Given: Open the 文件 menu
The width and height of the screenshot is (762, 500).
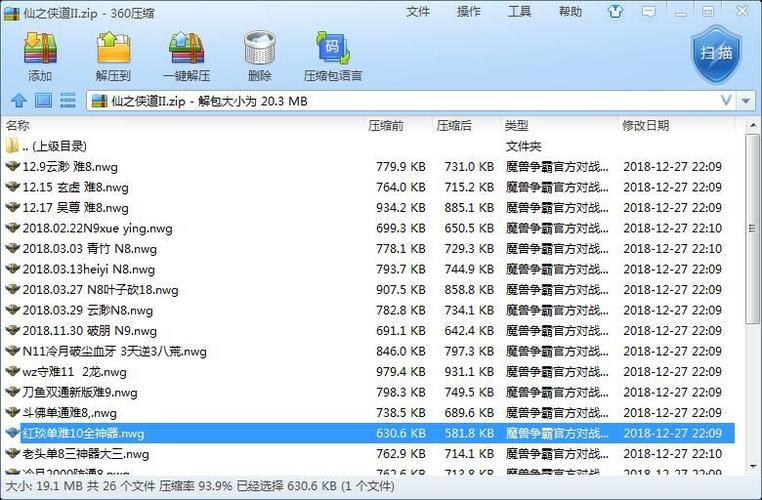Looking at the screenshot, I should [418, 12].
